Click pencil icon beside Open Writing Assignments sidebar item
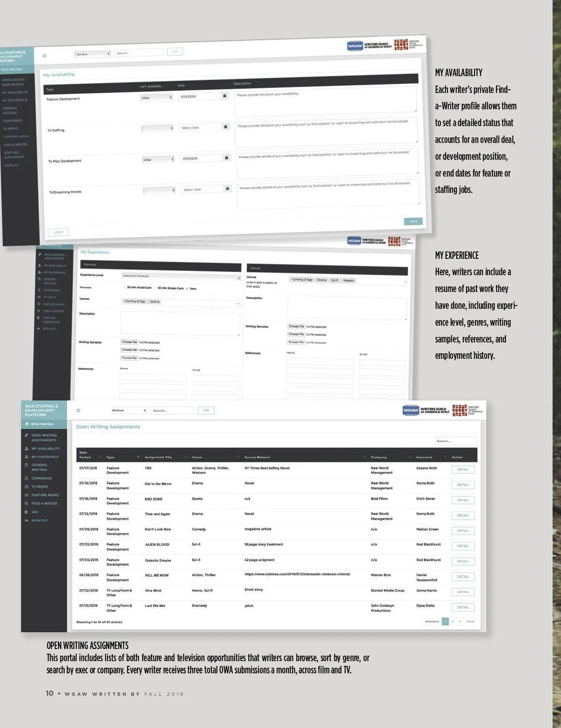Image resolution: width=561 pixels, height=728 pixels. [x=27, y=435]
